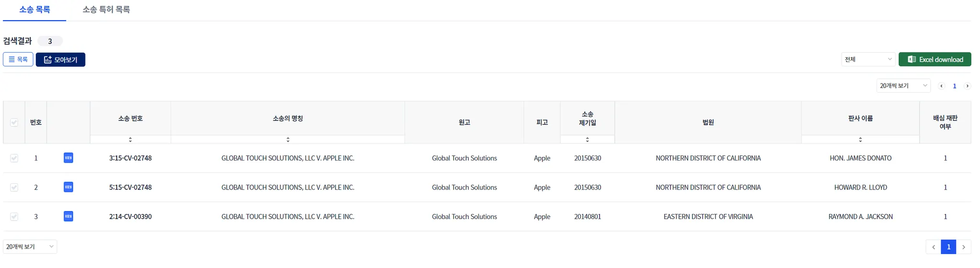
Task: Switch to 소송 특허 목록 tab
Action: [106, 10]
